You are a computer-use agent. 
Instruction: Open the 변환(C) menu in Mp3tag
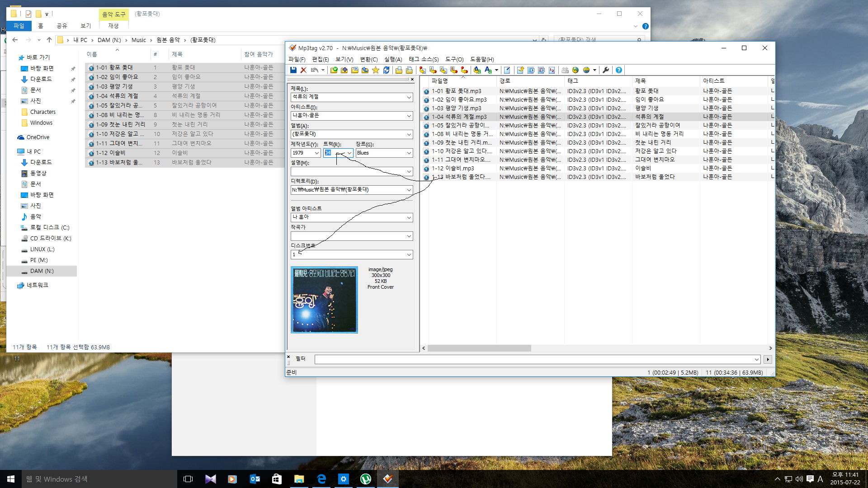point(369,59)
